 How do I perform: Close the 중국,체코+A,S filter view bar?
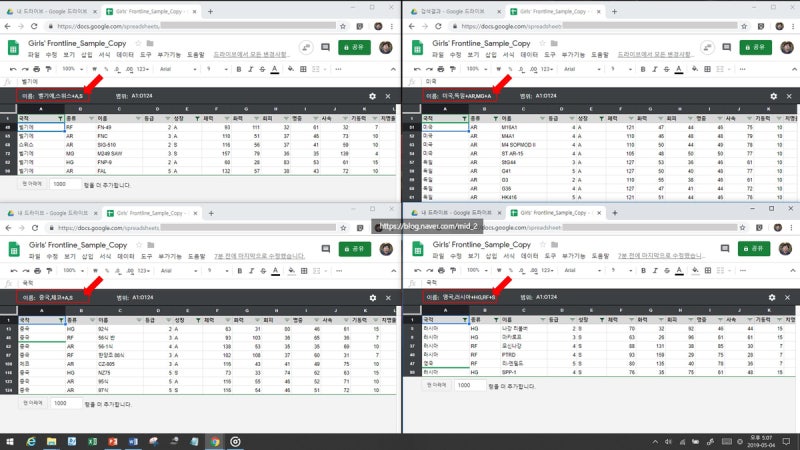(388, 297)
